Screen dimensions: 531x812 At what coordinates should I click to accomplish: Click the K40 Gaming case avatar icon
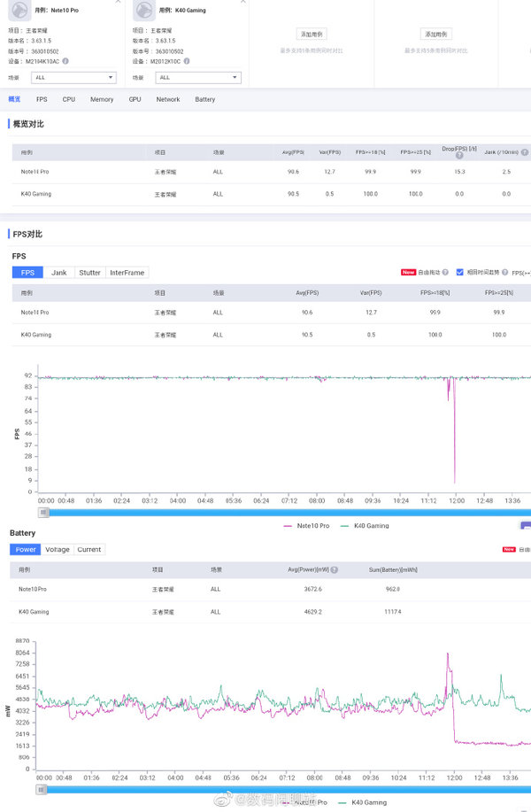coord(144,10)
